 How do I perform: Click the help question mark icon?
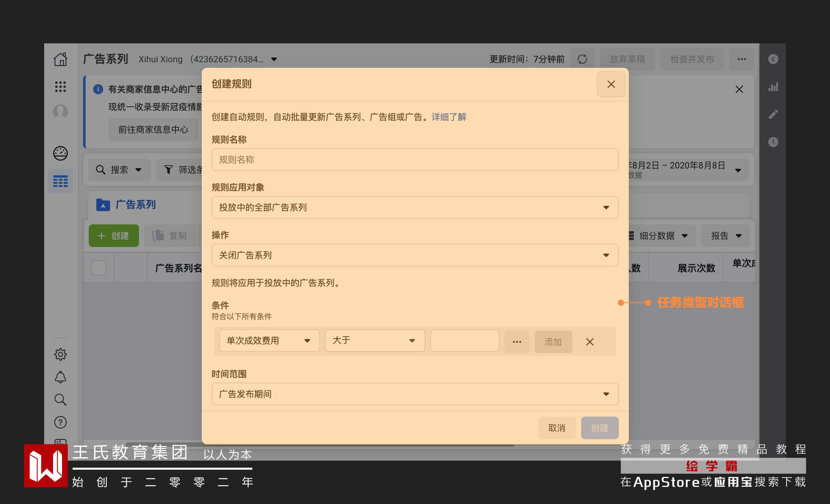[60, 422]
